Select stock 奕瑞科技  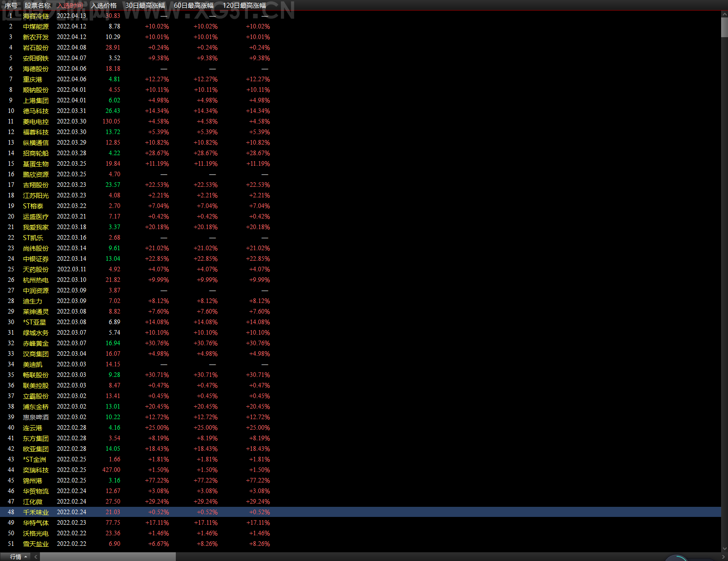coord(36,470)
